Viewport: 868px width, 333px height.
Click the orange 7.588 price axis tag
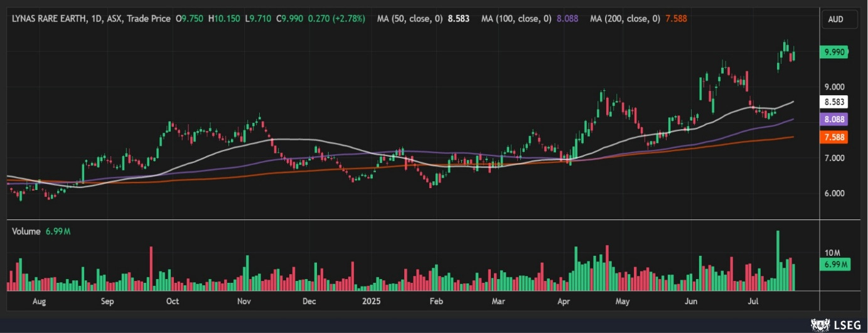click(x=835, y=137)
